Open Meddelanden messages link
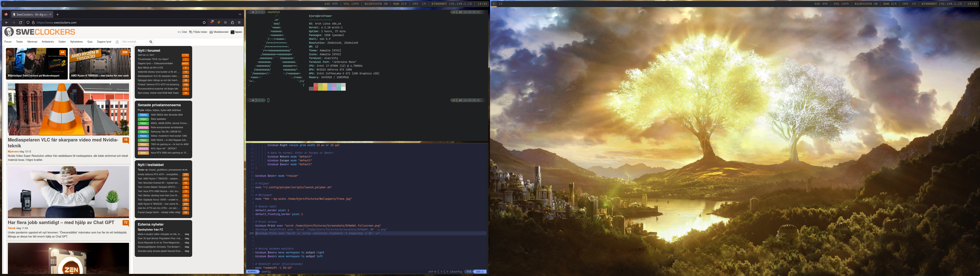Viewport: 980px width, 276px height. [x=219, y=32]
